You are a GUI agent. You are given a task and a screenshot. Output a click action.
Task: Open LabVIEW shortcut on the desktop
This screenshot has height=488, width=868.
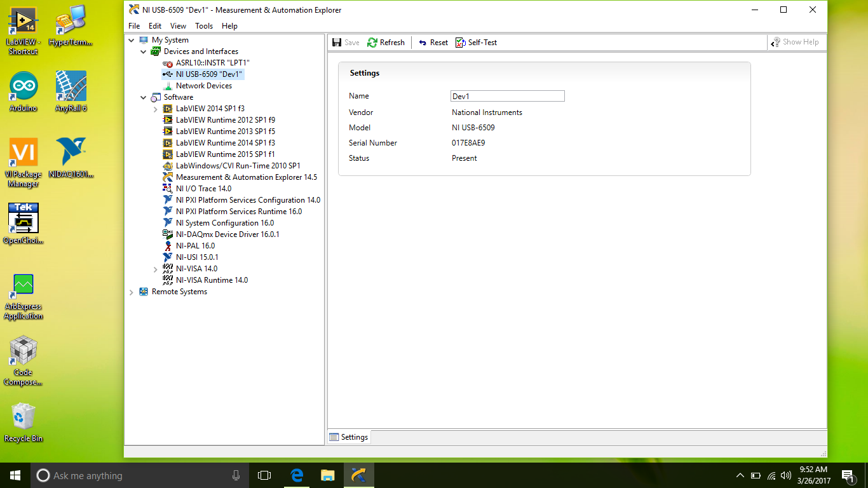tap(24, 30)
